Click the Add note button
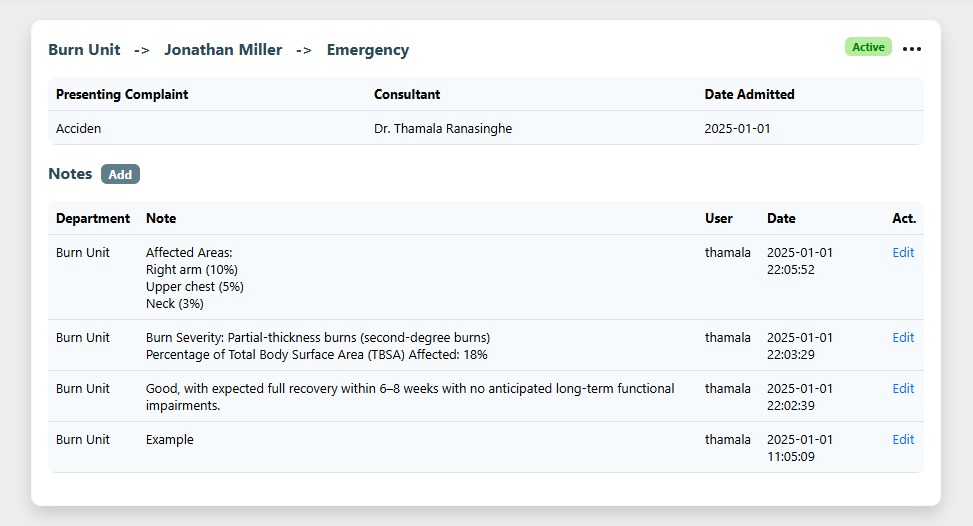This screenshot has width=973, height=526. click(120, 174)
